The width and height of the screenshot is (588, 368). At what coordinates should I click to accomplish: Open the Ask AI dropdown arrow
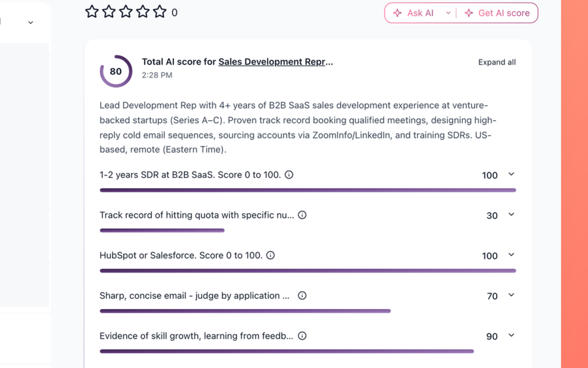click(x=448, y=13)
